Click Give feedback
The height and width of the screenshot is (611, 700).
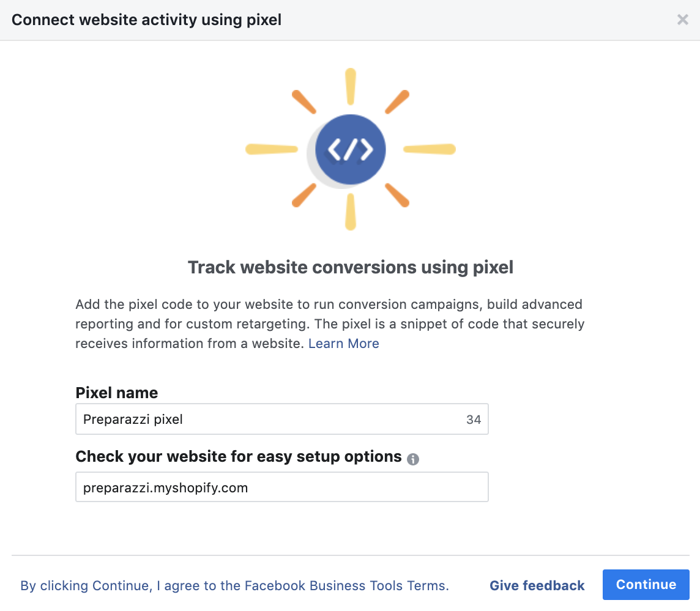pos(537,585)
